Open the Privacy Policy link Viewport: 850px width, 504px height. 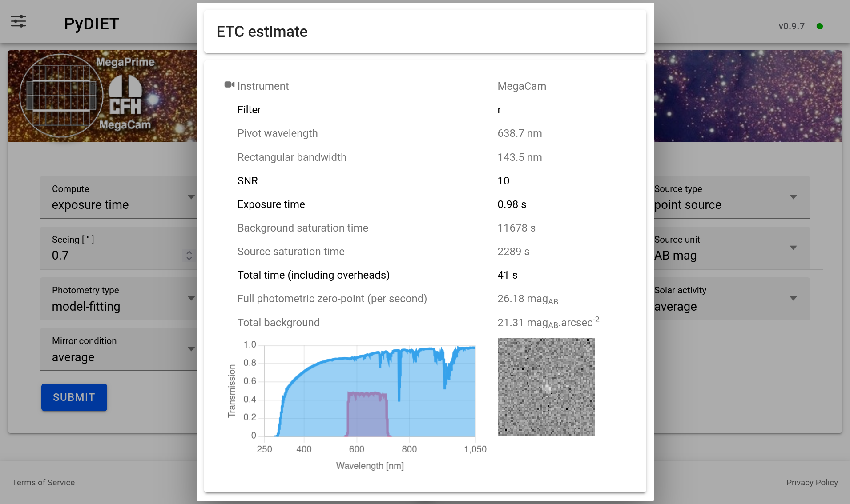point(812,482)
